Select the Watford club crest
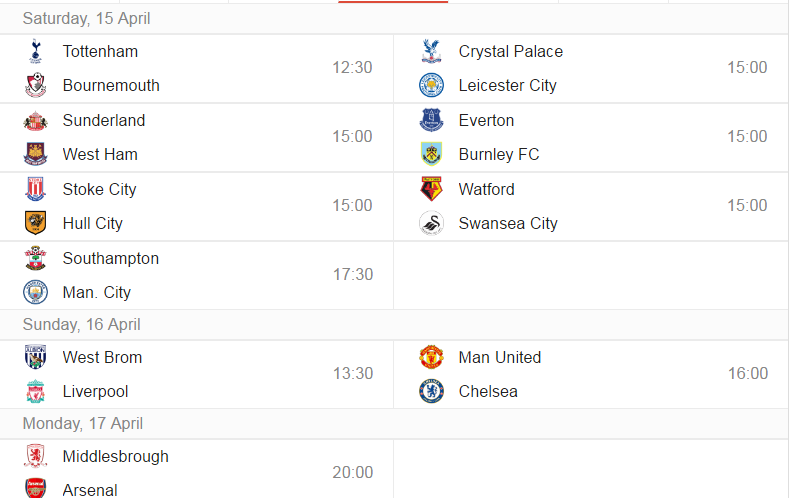Image resolution: width=789 pixels, height=498 pixels. pyautogui.click(x=431, y=189)
